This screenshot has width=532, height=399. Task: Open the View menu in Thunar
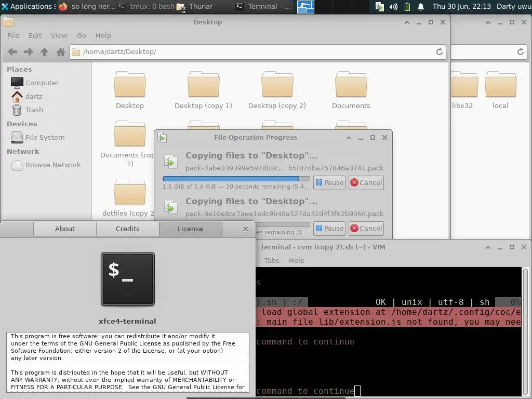[x=59, y=36]
